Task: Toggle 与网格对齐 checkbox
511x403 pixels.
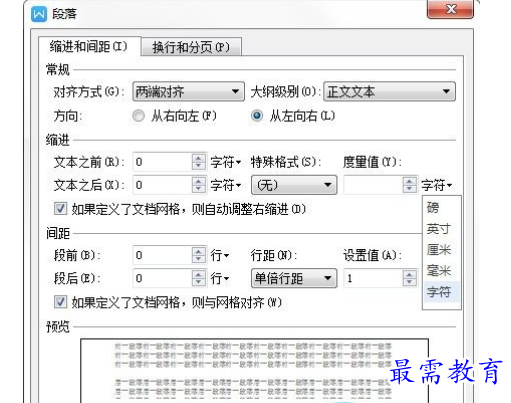Action: point(60,302)
